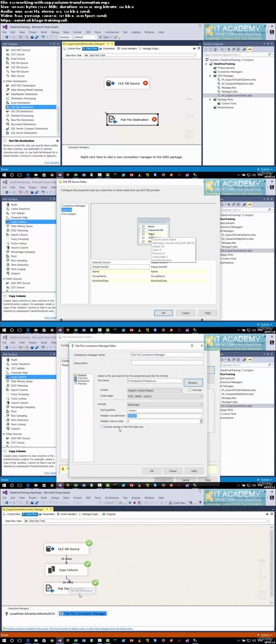
Task: Select Project.params in the design-mode Solution Explorer
Action: click(226, 68)
